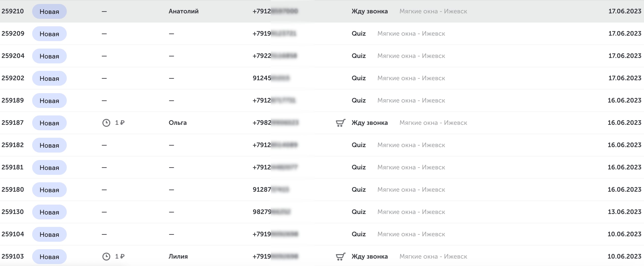Click Жду звонка label in order 259210
Viewport: 644px width, 266px height.
point(369,11)
